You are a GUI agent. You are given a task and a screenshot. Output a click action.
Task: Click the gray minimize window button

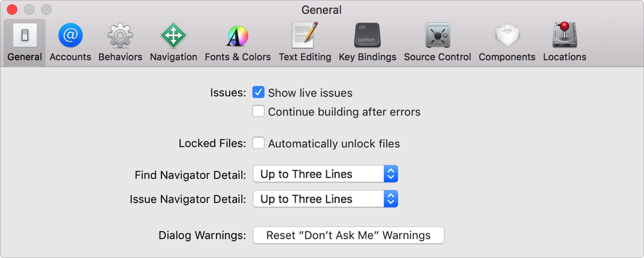click(x=30, y=10)
